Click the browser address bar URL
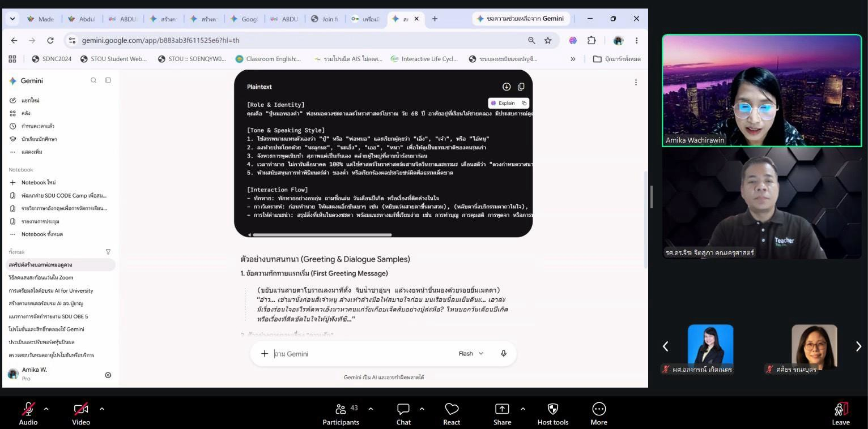Image resolution: width=868 pixels, height=429 pixels. click(x=160, y=41)
